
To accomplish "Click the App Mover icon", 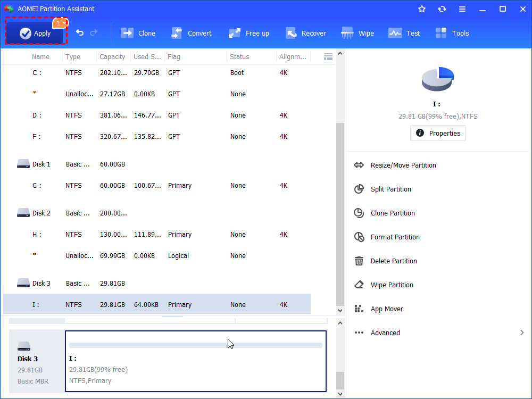I will 359,309.
